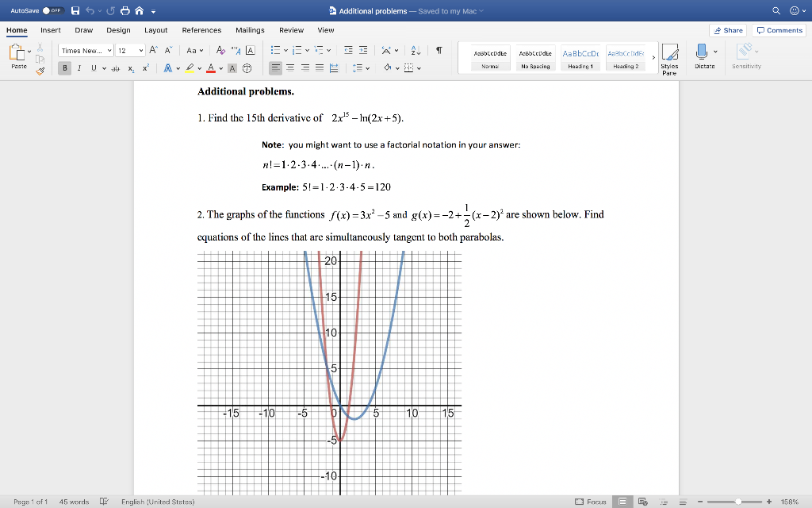This screenshot has width=812, height=508.
Task: Toggle paragraph marks display
Action: (x=439, y=50)
